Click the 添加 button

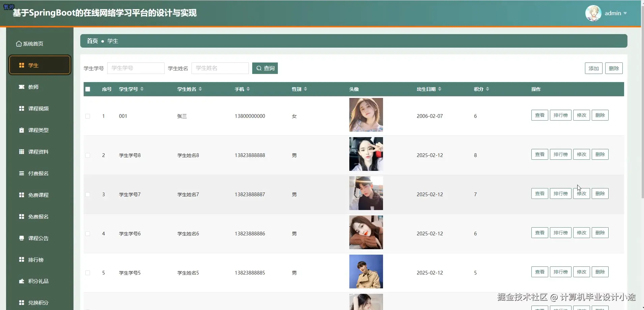[594, 68]
